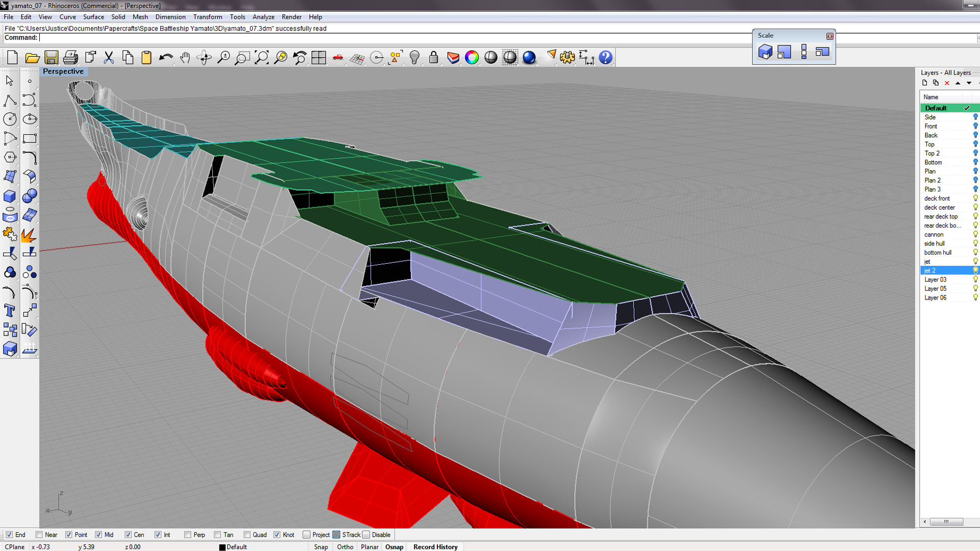The image size is (980, 551).
Task: Open the Surface menu
Action: click(x=93, y=17)
